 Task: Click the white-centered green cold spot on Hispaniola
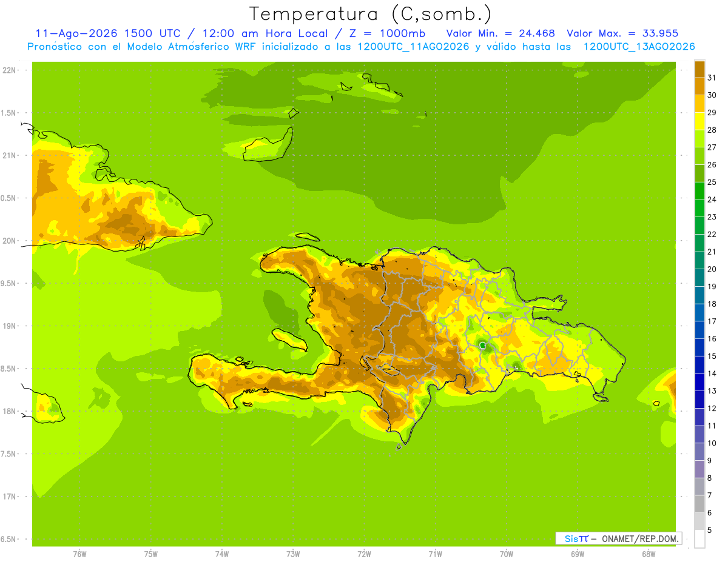tap(482, 345)
